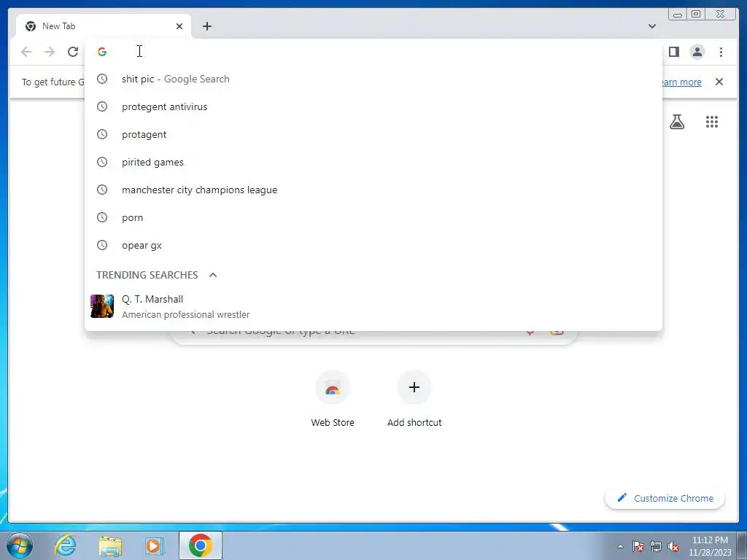Show hidden tray icons arrow
The image size is (747, 560).
(620, 546)
